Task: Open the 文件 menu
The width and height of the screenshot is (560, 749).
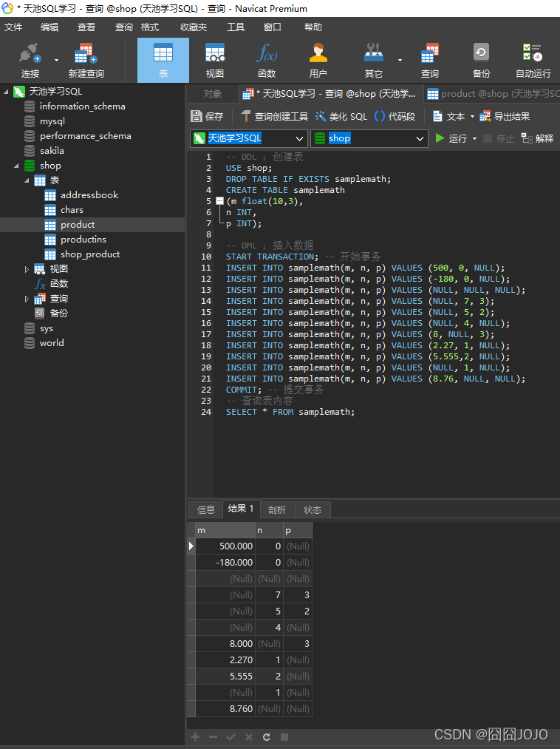Action: coord(13,27)
